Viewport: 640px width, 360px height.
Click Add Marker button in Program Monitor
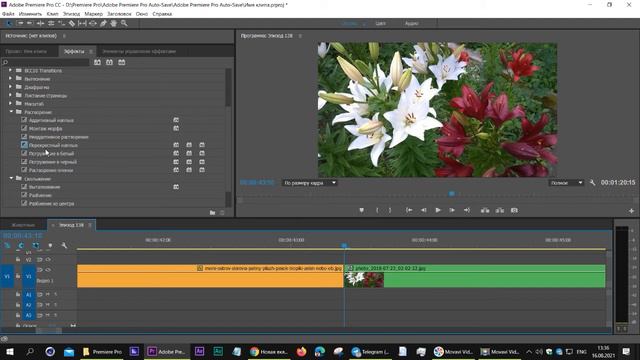(x=361, y=210)
